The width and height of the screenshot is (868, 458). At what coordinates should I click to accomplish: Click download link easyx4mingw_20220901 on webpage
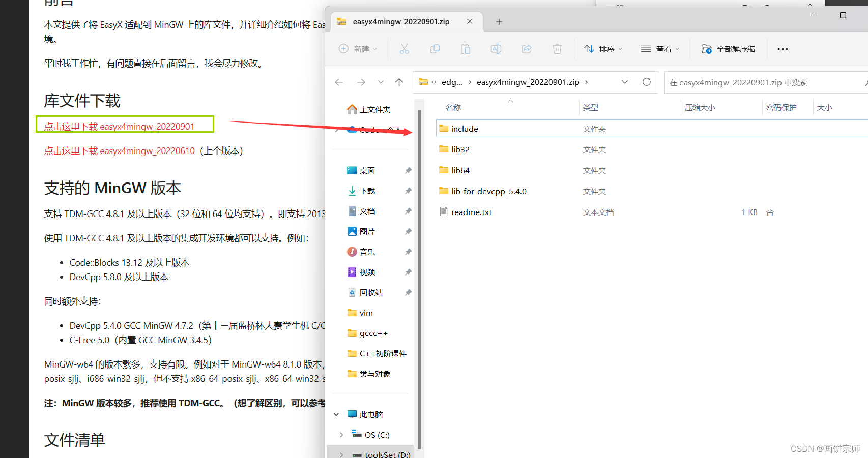[x=119, y=126]
